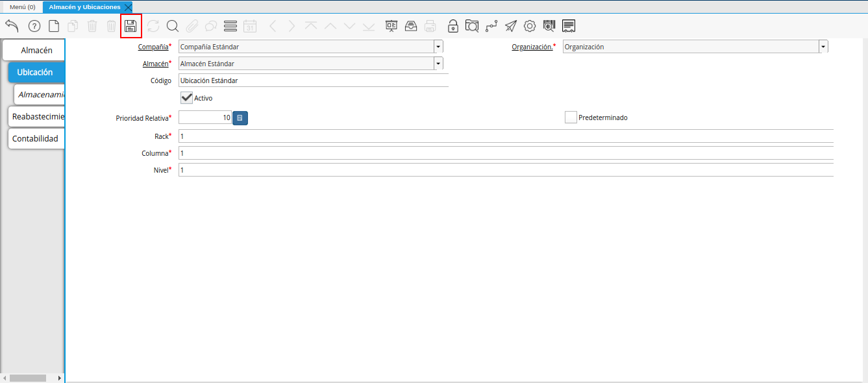This screenshot has height=383, width=868.
Task: Uncheck the Activo checkbox
Action: [x=187, y=97]
